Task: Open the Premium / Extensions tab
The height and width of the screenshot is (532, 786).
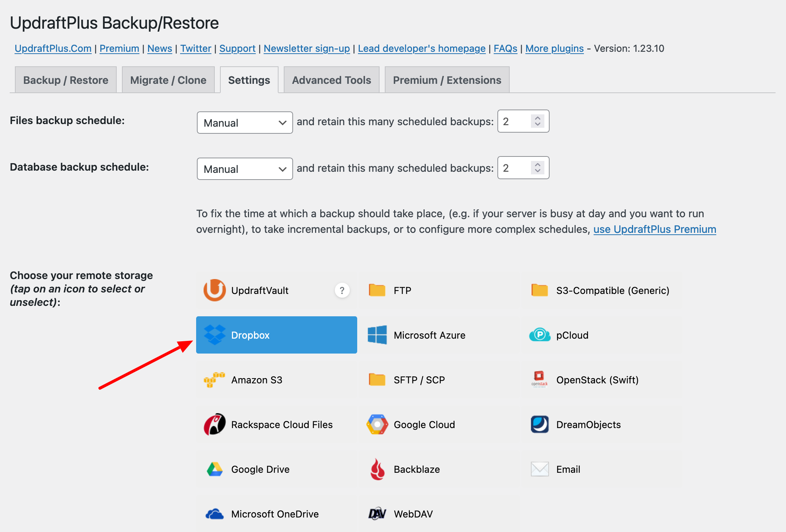Action: 447,80
